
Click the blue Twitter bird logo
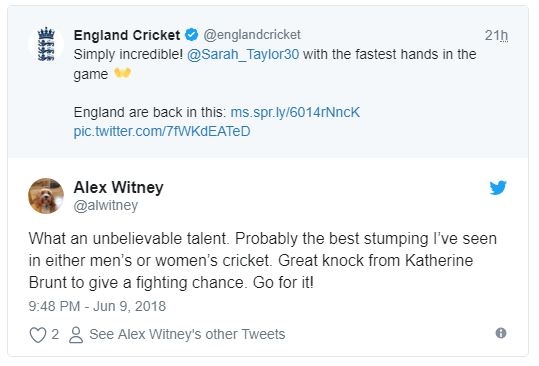click(x=498, y=187)
